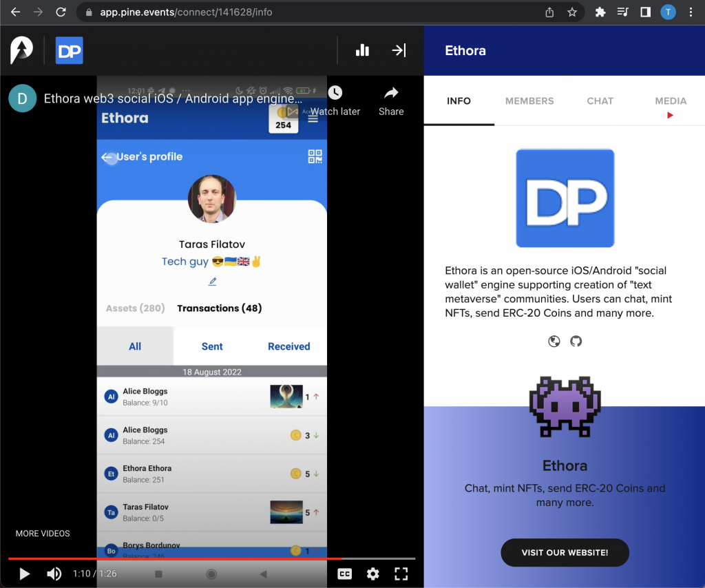Go back to the previous browser page

click(x=15, y=12)
